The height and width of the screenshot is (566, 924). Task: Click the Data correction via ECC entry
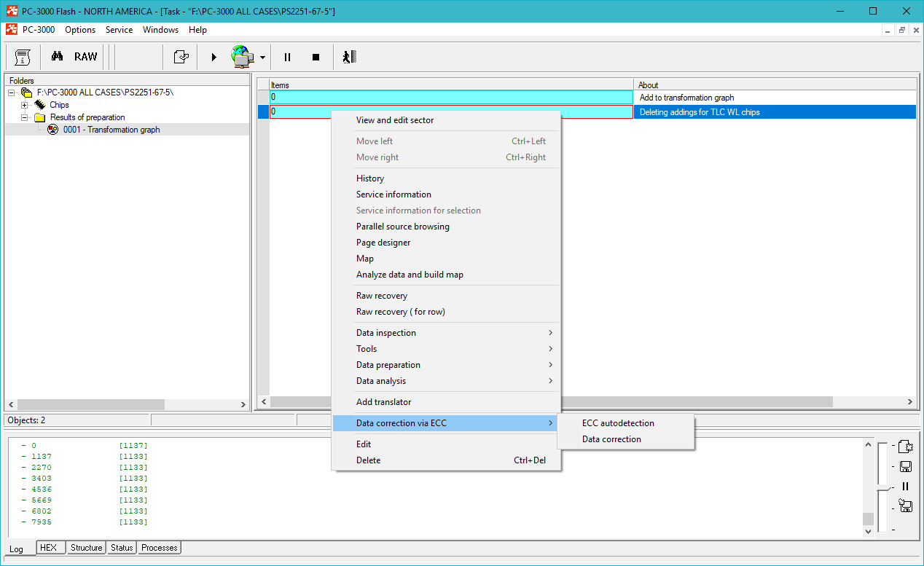pos(446,423)
